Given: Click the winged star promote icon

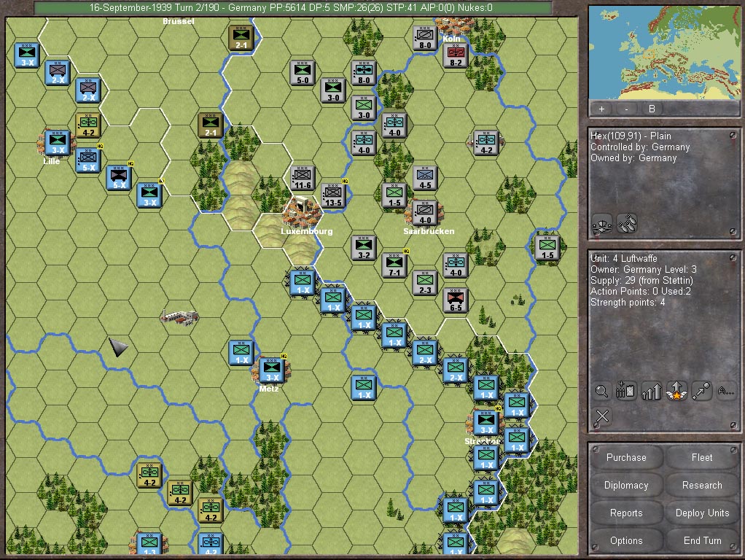Looking at the screenshot, I should [676, 392].
